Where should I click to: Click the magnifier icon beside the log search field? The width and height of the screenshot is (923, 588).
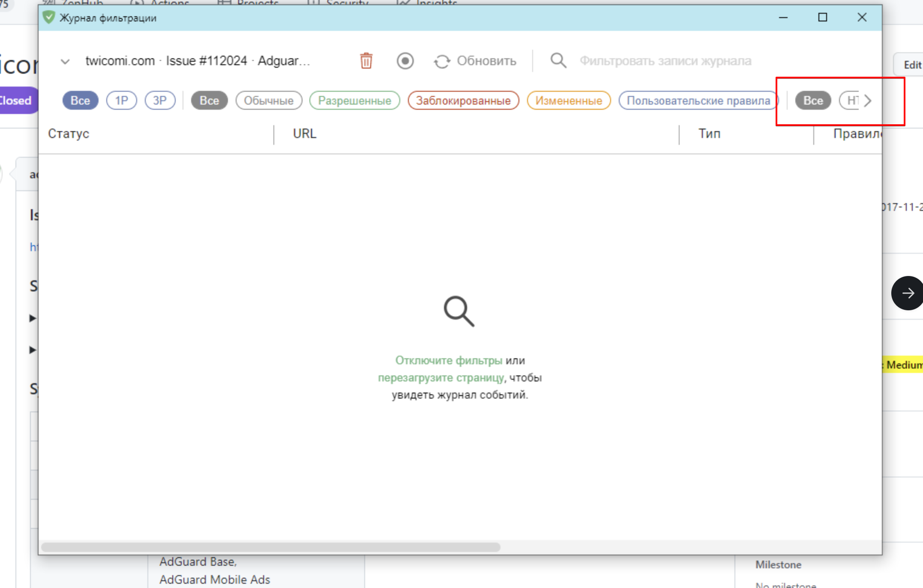[558, 61]
